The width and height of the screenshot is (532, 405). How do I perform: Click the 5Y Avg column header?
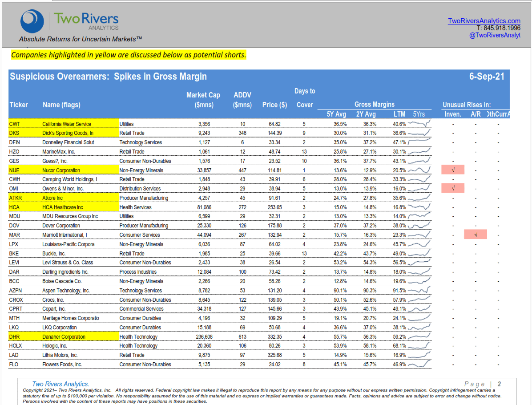click(x=336, y=114)
